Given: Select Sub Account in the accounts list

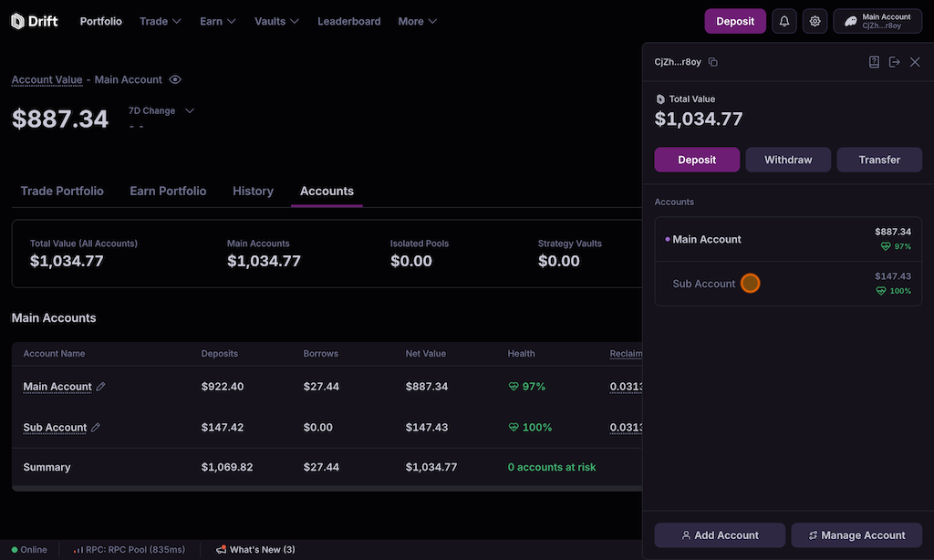Looking at the screenshot, I should pos(703,284).
